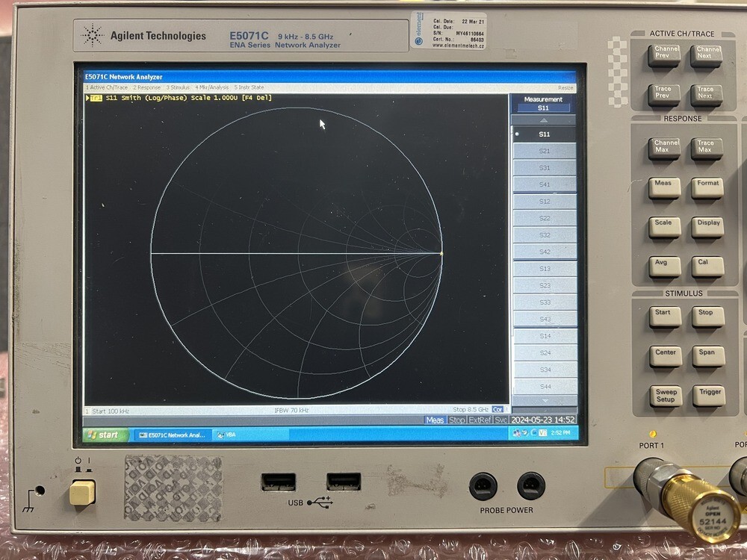
Task: Click the 2:52 PM taskbar clock
Action: tap(560, 433)
